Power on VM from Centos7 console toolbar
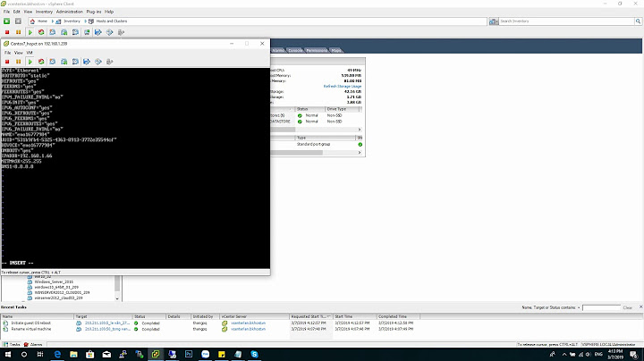The height and width of the screenshot is (361, 644). (30, 62)
